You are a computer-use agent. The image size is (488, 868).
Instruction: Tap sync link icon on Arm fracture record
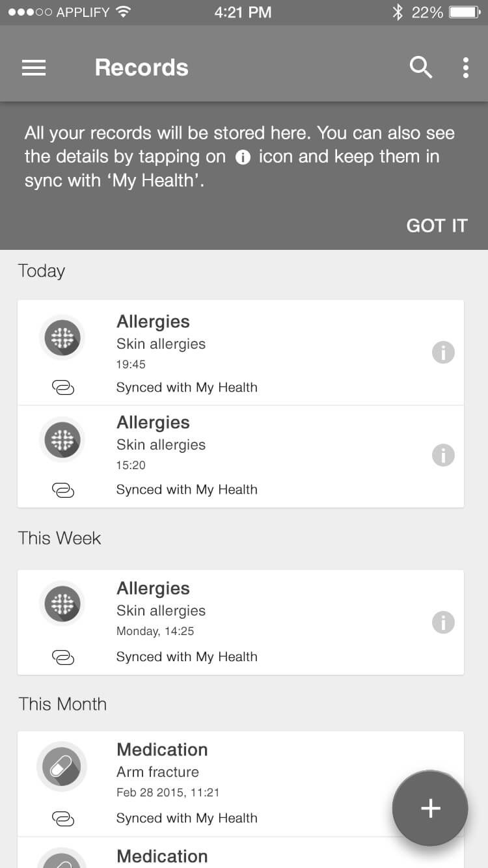click(x=63, y=819)
